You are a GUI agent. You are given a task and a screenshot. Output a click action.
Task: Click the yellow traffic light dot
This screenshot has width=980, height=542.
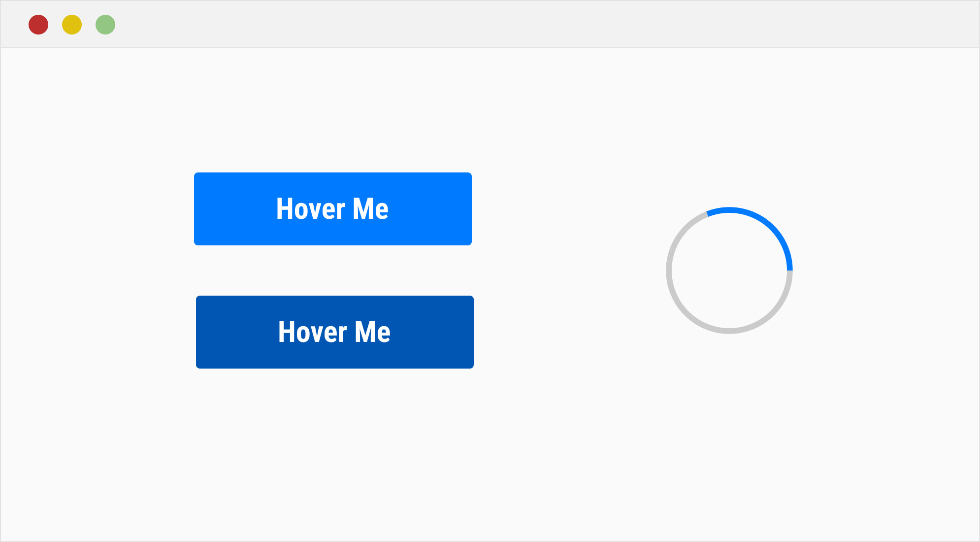[71, 24]
